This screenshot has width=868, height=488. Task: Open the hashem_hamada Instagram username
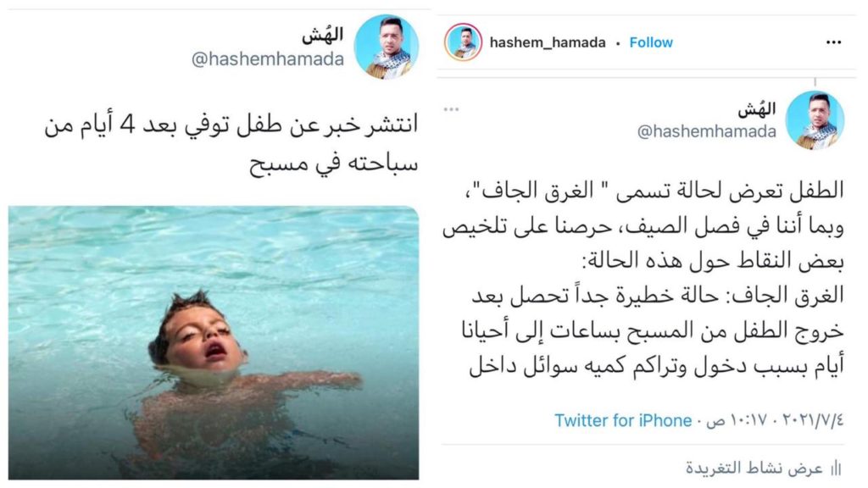click(547, 42)
